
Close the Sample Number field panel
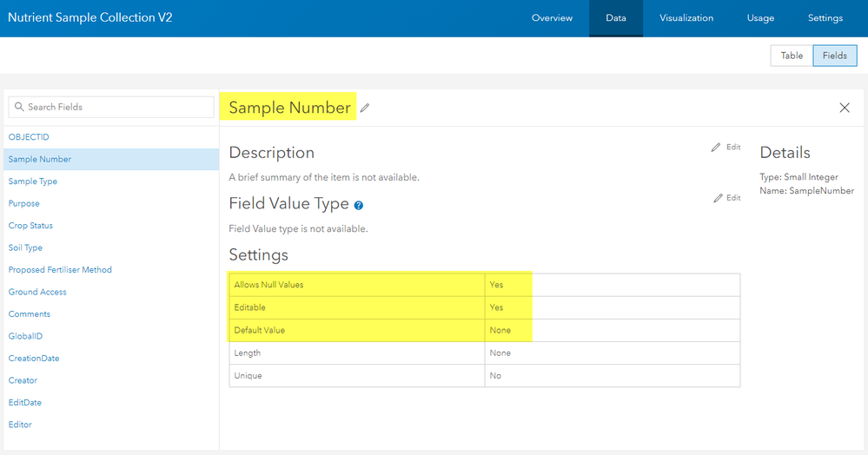click(x=845, y=108)
